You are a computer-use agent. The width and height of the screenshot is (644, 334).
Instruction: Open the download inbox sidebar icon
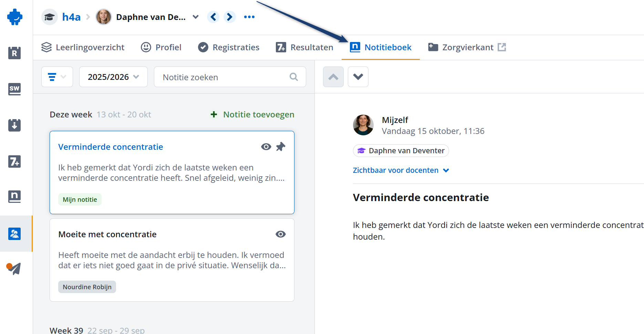click(x=14, y=125)
